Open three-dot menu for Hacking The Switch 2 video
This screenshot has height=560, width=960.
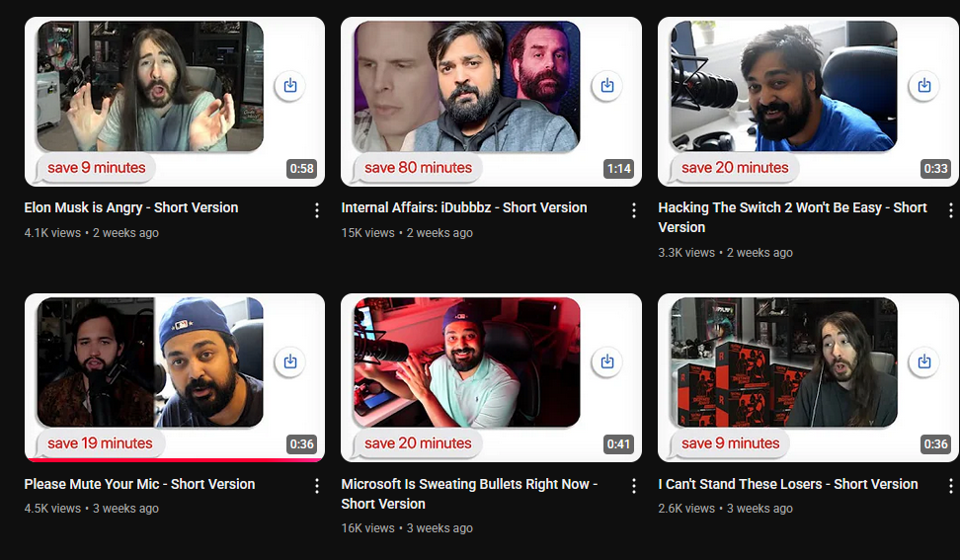[x=951, y=210]
